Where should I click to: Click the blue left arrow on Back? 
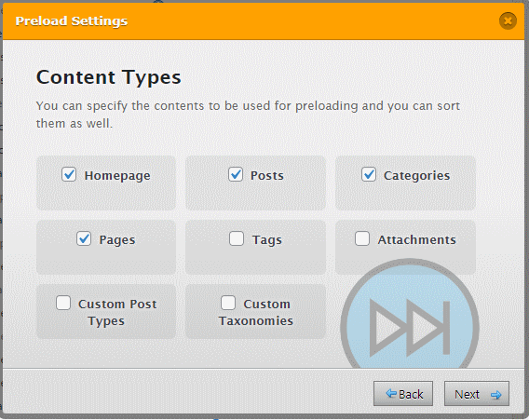point(391,393)
